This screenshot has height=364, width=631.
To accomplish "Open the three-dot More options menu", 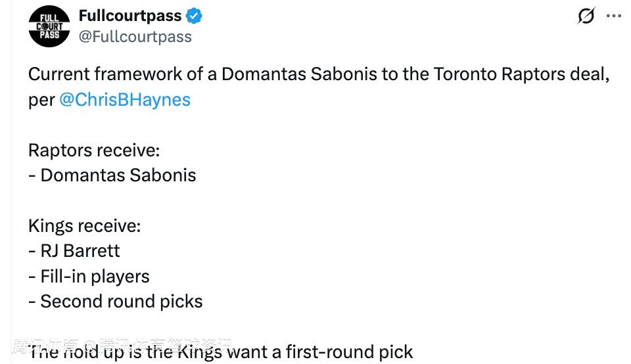I will coord(613,16).
